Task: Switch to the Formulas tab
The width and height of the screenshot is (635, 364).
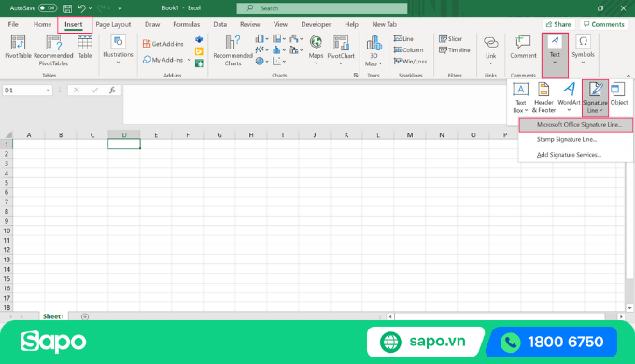Action: pyautogui.click(x=186, y=24)
